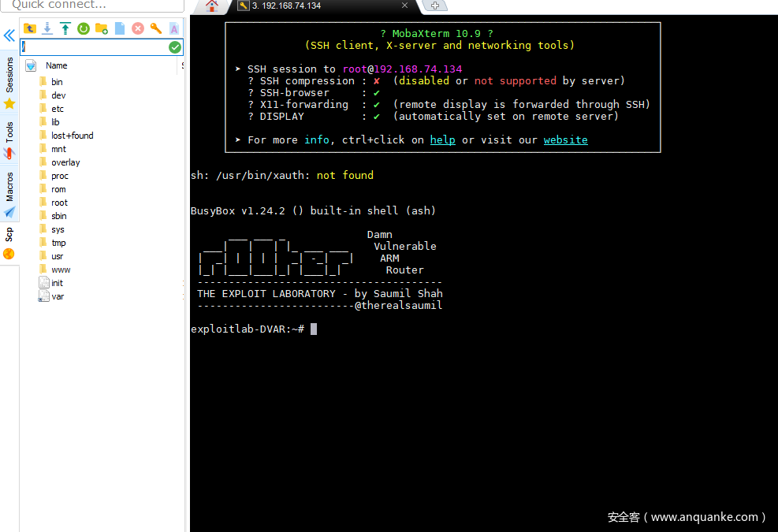Delete selected files with red X icon
This screenshot has height=532, width=778.
click(138, 28)
